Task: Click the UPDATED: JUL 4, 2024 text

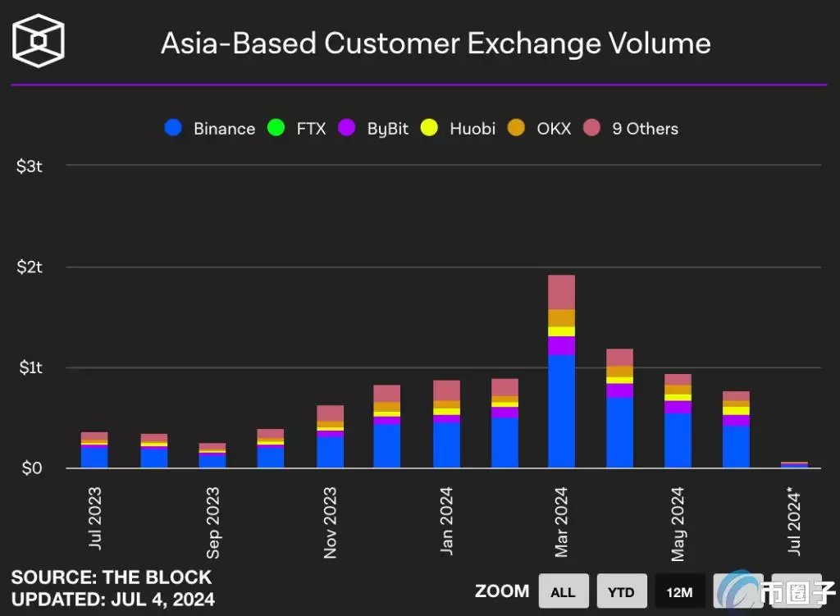Action: 112,599
